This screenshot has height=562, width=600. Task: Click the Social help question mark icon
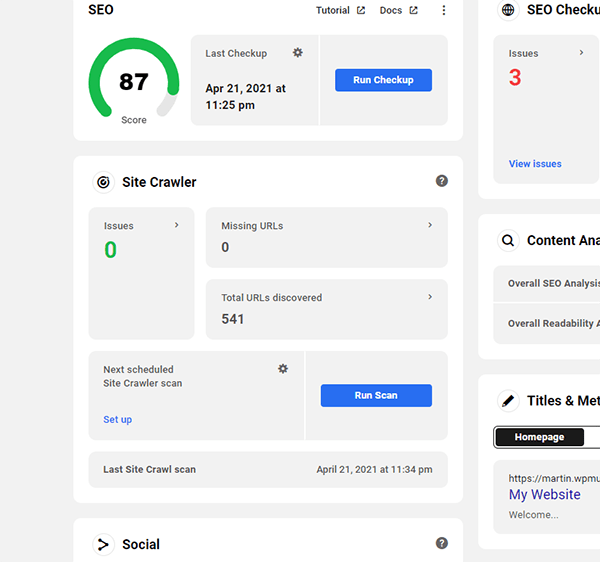tap(442, 543)
